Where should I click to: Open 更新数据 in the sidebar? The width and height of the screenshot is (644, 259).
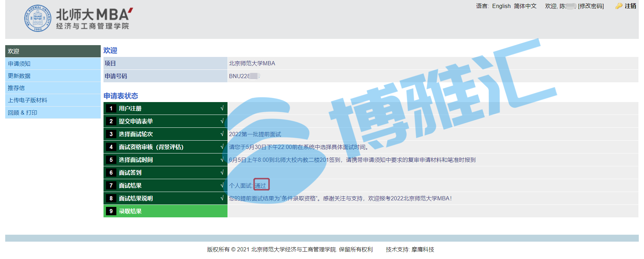[x=53, y=76]
